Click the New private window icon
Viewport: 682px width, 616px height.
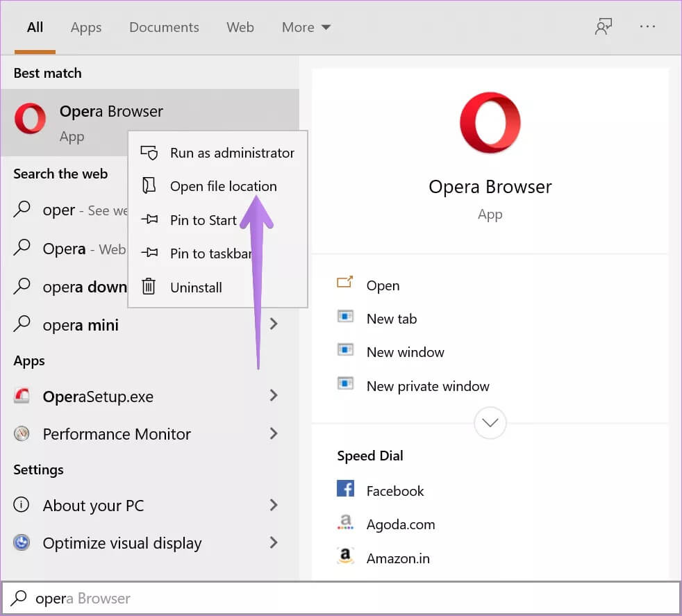pyautogui.click(x=345, y=383)
